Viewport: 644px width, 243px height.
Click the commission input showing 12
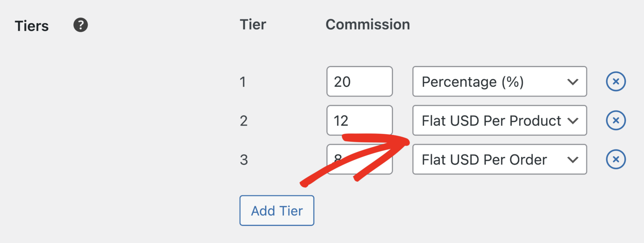359,120
